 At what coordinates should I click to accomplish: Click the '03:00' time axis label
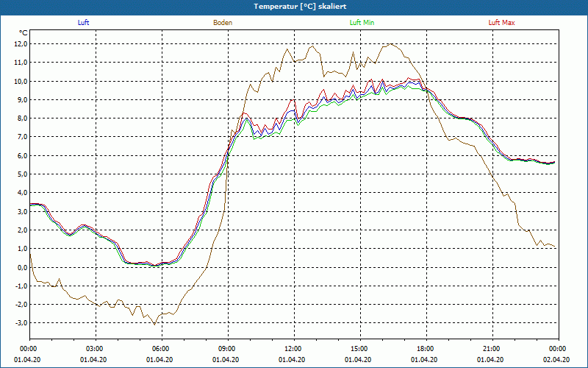tap(96, 349)
